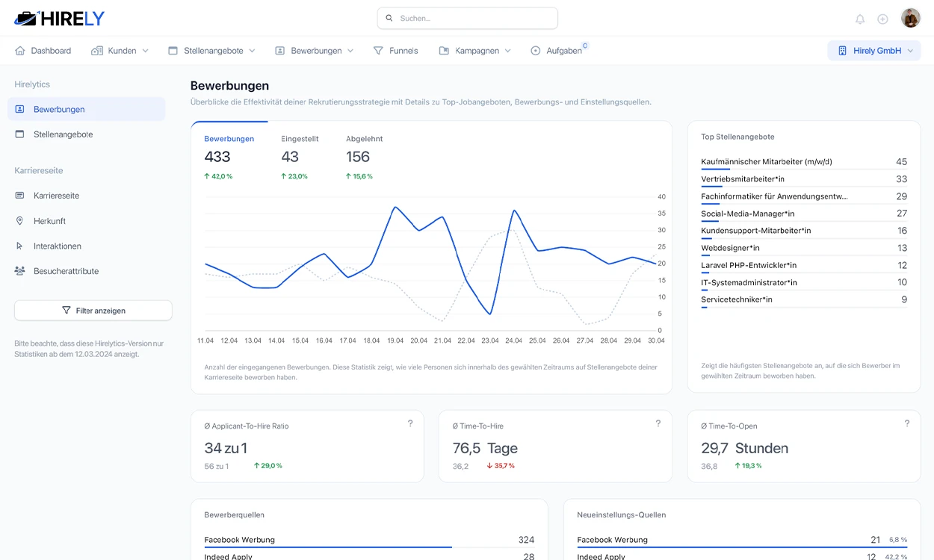Image resolution: width=934 pixels, height=560 pixels.
Task: Click the Stellenangebote sidebar icon under Hirelytics
Action: 21,134
